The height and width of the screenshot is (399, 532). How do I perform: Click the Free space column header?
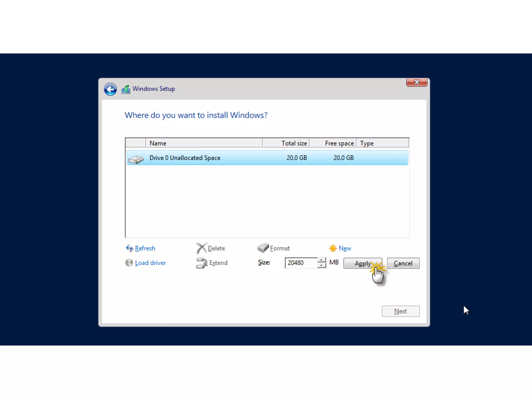point(333,143)
